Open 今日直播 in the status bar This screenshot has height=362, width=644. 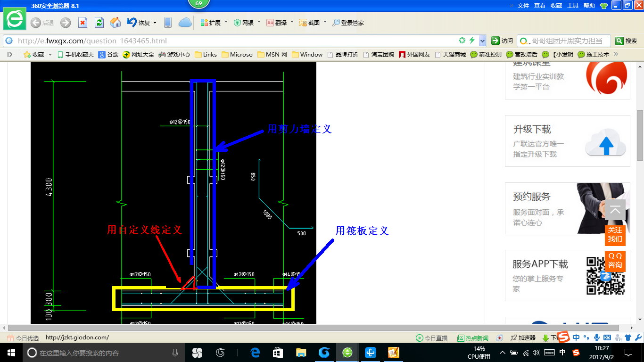point(431,338)
